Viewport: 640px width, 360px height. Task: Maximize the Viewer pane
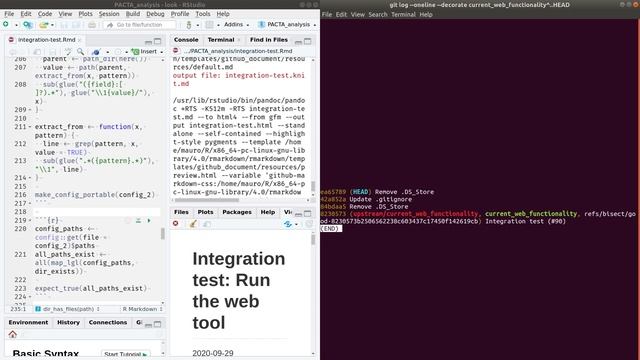click(307, 213)
